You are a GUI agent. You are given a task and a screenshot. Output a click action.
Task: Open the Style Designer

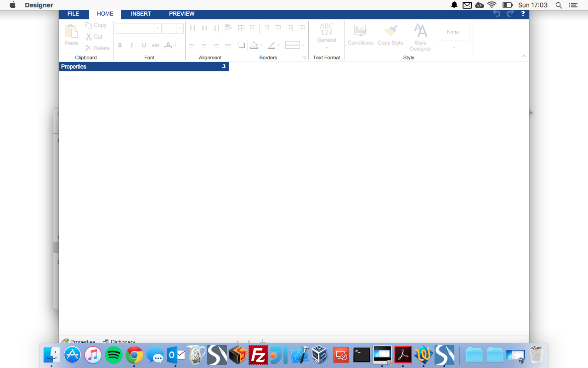point(421,37)
